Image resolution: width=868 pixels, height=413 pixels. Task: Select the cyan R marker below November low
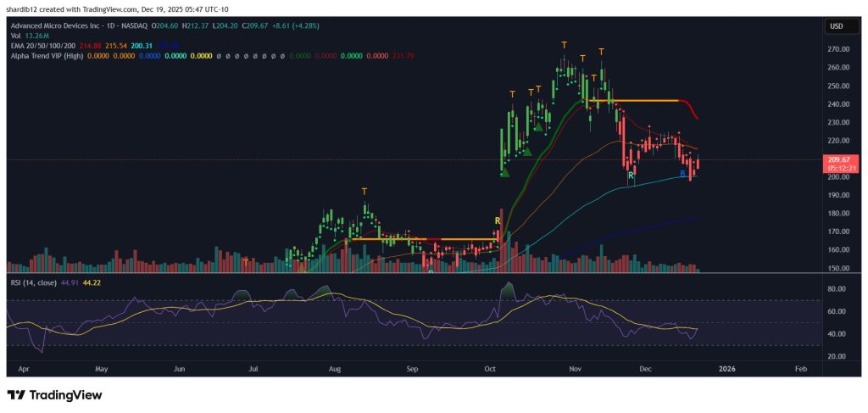click(632, 175)
